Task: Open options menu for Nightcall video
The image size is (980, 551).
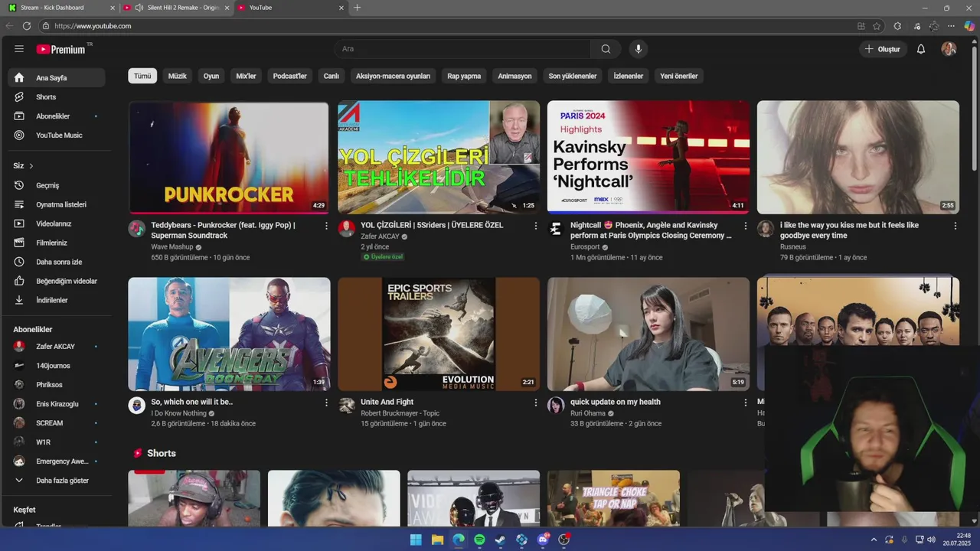Action: [x=746, y=226]
